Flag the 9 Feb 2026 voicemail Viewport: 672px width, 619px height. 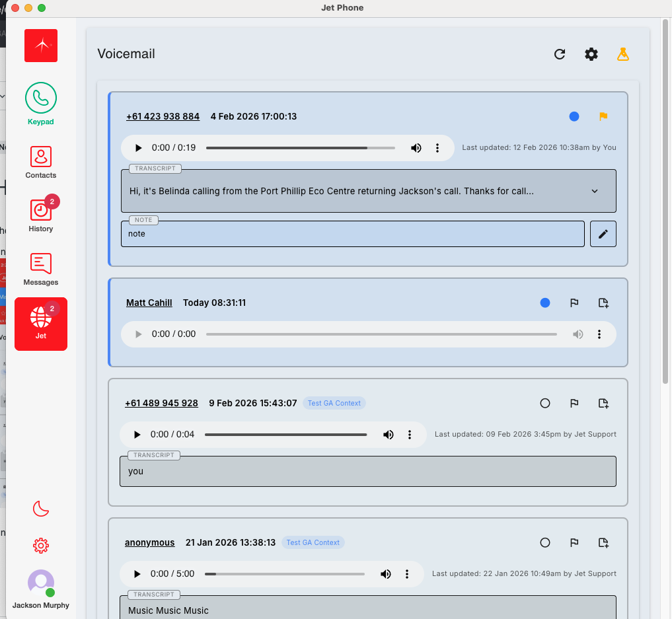[x=574, y=403]
